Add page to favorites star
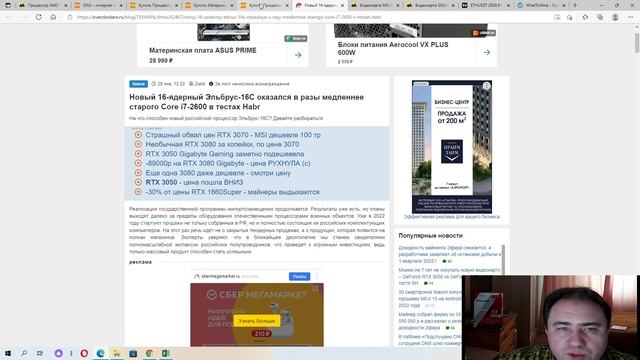This screenshot has height=360, width=640. (569, 17)
